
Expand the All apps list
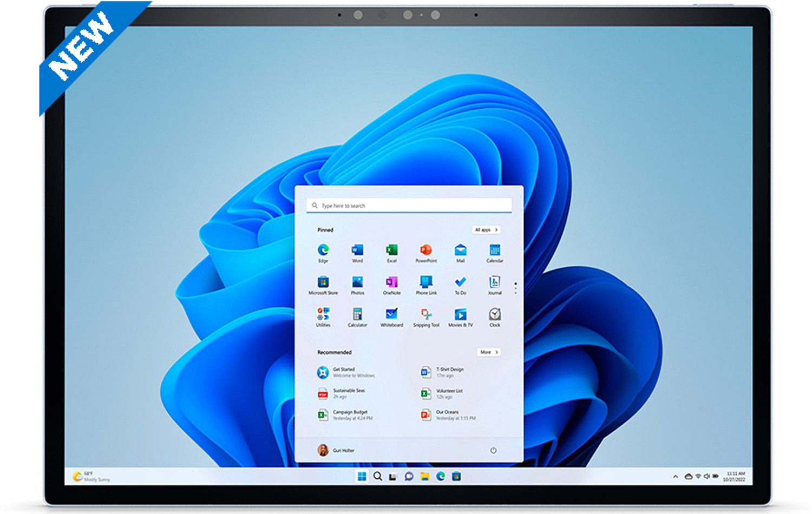pos(486,230)
